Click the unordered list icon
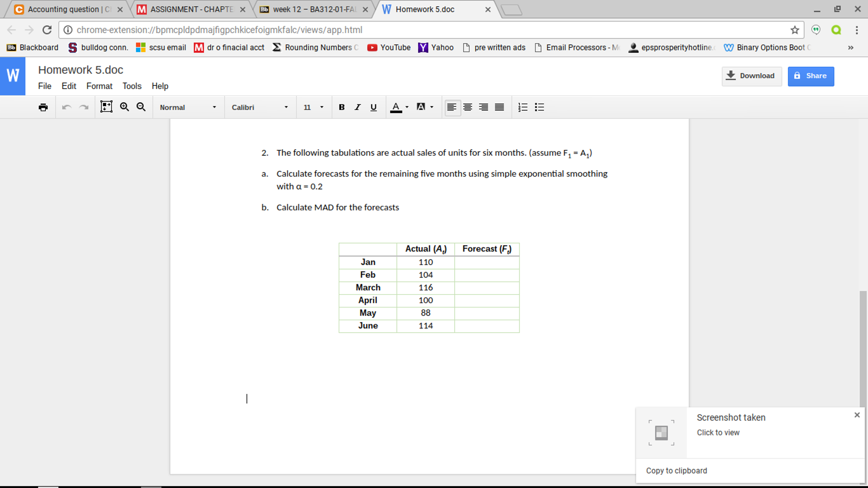This screenshot has width=868, height=488. 539,107
